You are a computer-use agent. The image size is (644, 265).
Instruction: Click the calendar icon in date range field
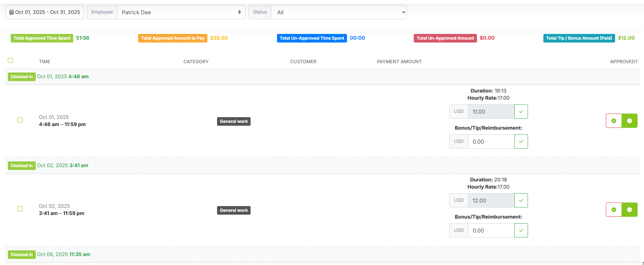pos(11,12)
